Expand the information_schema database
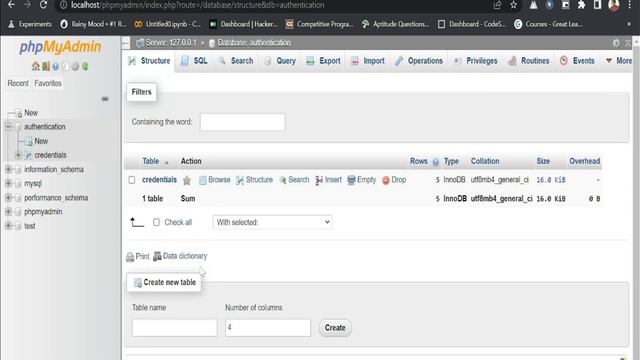Viewport: 640px width, 360px height. 8,169
